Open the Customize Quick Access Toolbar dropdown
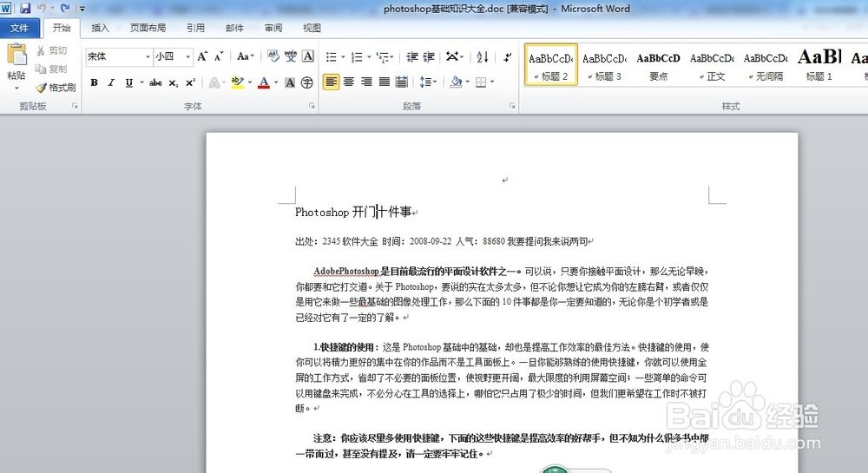 coord(82,9)
